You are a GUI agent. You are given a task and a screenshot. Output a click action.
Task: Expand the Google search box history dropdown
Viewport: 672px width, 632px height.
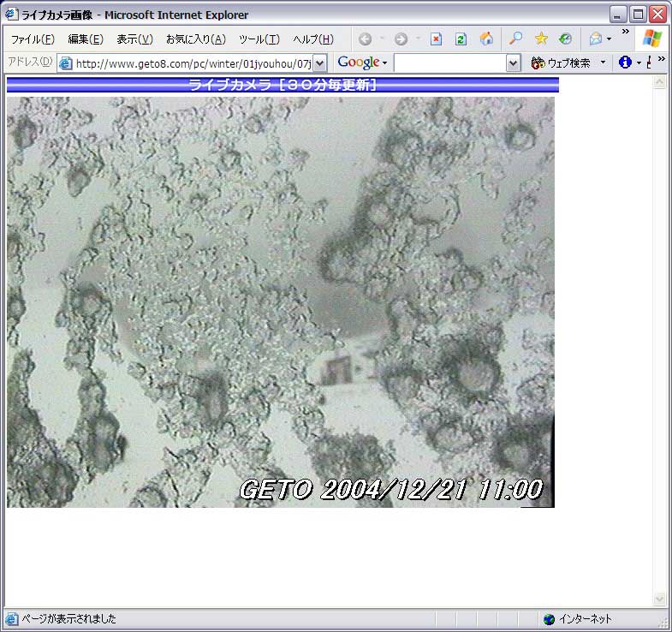513,63
